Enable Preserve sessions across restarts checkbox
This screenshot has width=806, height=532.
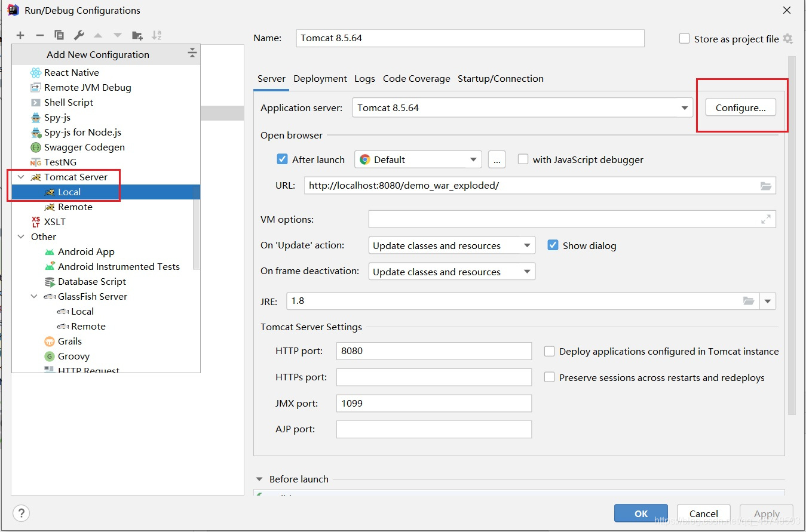(x=550, y=377)
